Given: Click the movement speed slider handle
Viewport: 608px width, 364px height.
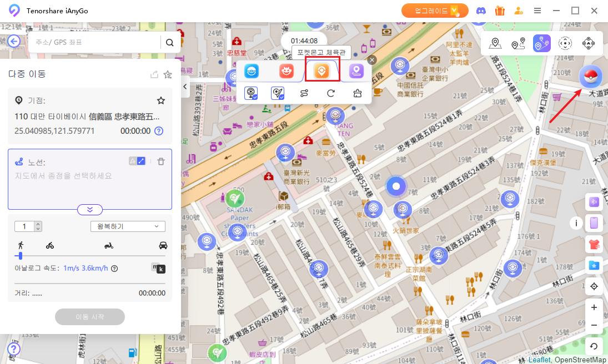Looking at the screenshot, I should coord(21,256).
